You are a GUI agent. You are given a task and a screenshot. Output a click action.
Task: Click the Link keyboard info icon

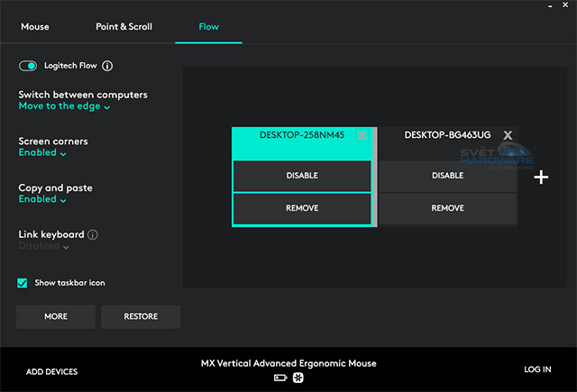point(93,235)
